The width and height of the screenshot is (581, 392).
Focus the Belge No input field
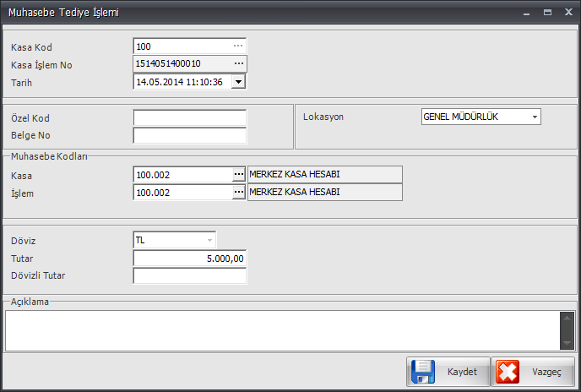[189, 135]
